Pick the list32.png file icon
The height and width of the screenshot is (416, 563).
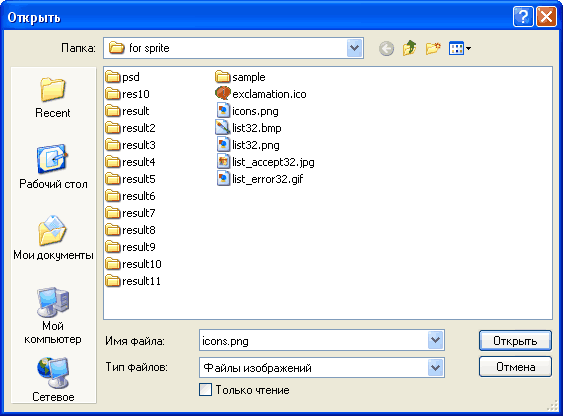223,145
